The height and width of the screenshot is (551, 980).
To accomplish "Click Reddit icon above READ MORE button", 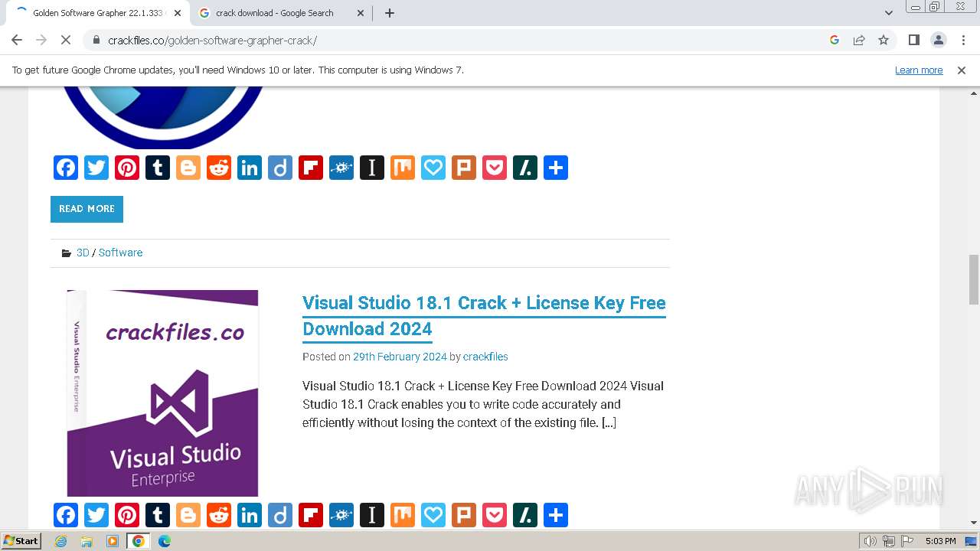I will click(219, 168).
